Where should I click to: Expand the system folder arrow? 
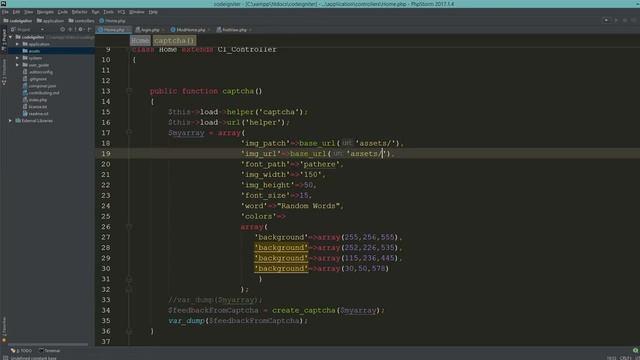[x=18, y=58]
